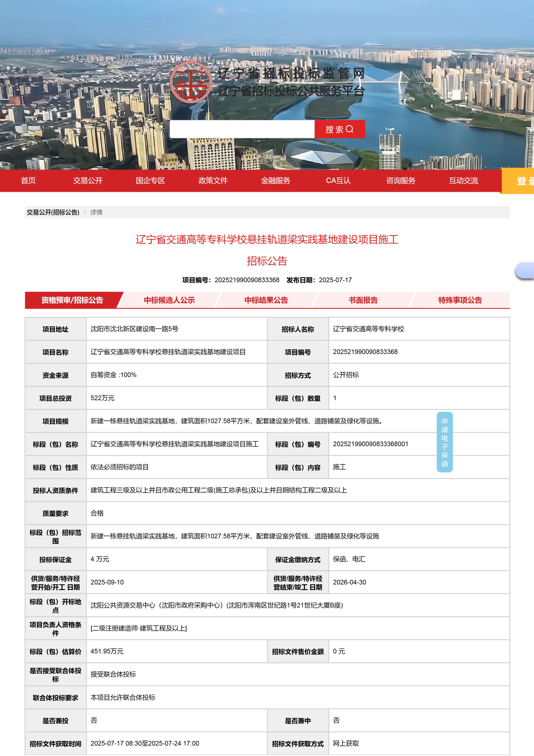Image resolution: width=534 pixels, height=756 pixels.
Task: Click the 详情 breadcrumb item
Action: 96,212
